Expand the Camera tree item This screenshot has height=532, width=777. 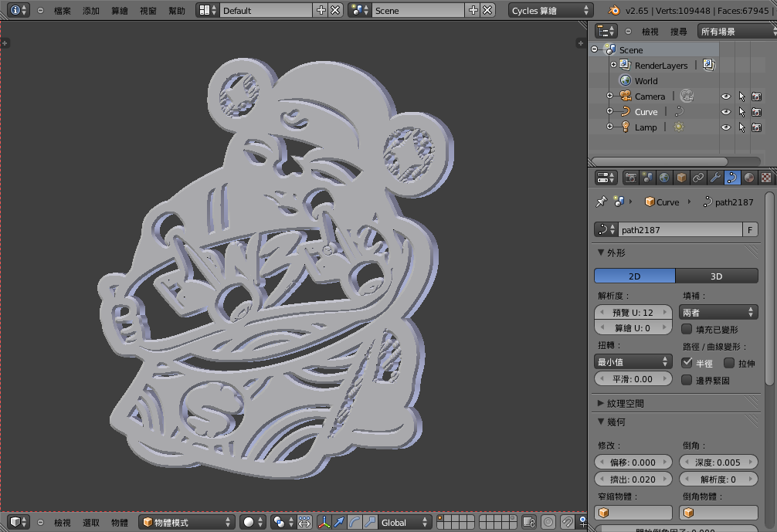610,96
